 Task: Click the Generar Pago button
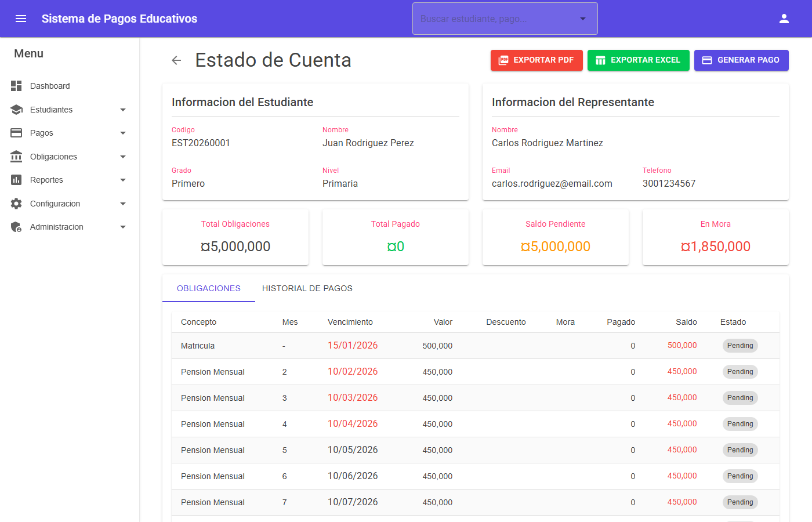pyautogui.click(x=741, y=60)
